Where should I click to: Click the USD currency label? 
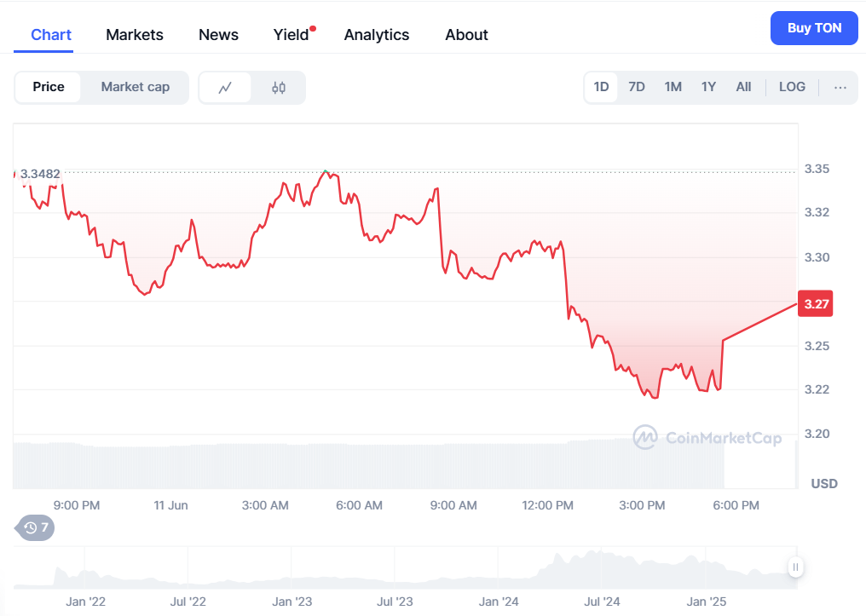click(x=824, y=484)
